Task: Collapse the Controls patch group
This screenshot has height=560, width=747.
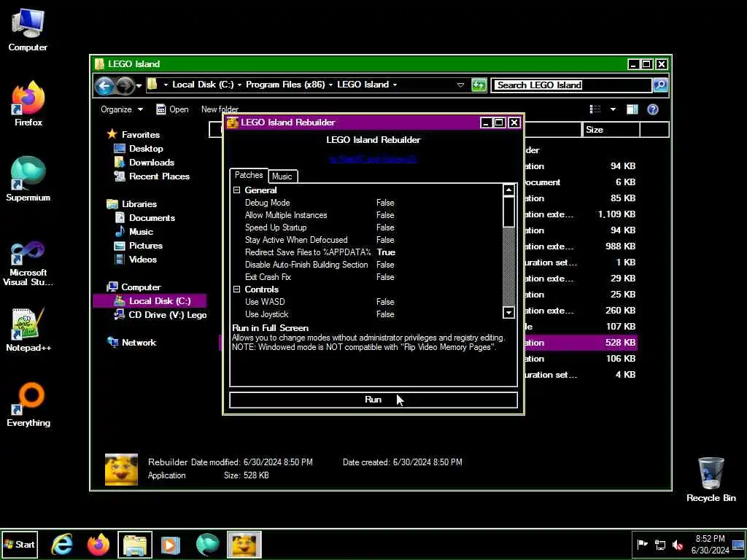Action: [237, 289]
